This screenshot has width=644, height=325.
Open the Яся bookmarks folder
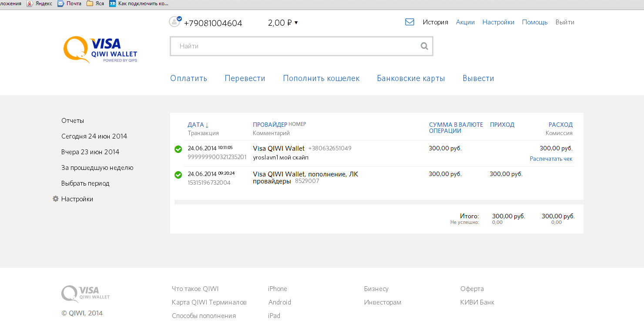click(x=95, y=3)
